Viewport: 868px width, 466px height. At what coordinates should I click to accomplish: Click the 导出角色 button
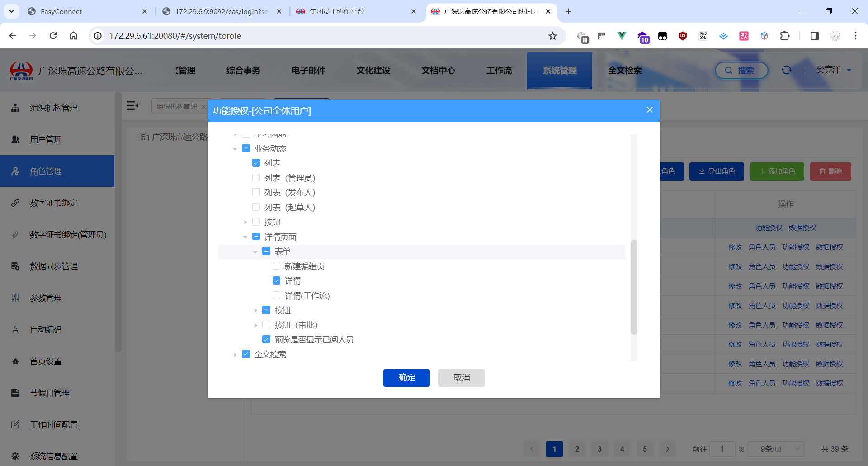717,171
